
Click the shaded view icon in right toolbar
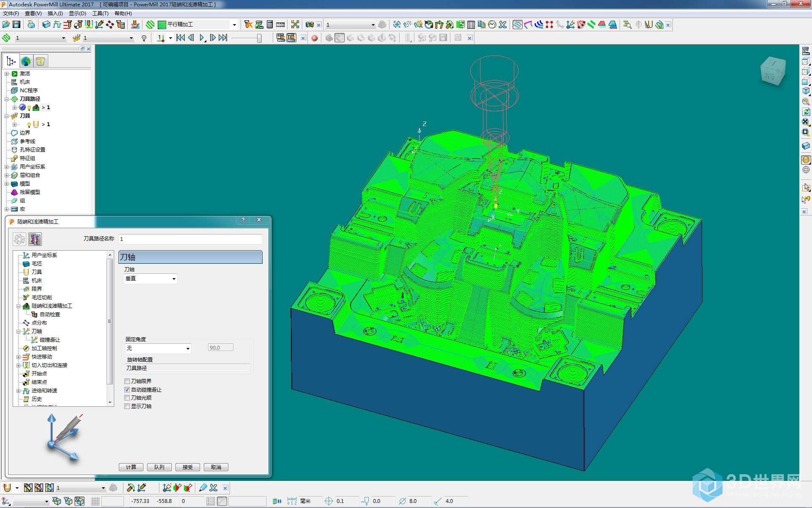tap(806, 160)
